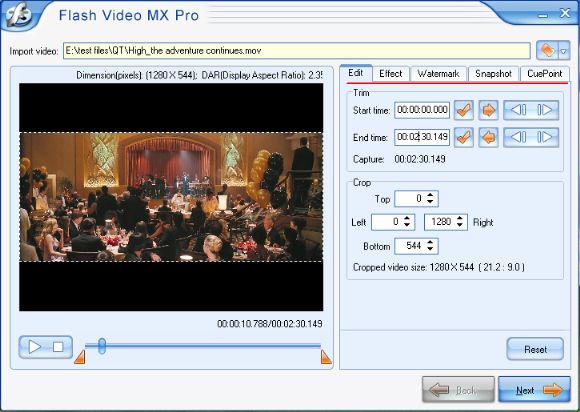Image resolution: width=580 pixels, height=412 pixels.
Task: Click the Import video file path field
Action: (297, 51)
